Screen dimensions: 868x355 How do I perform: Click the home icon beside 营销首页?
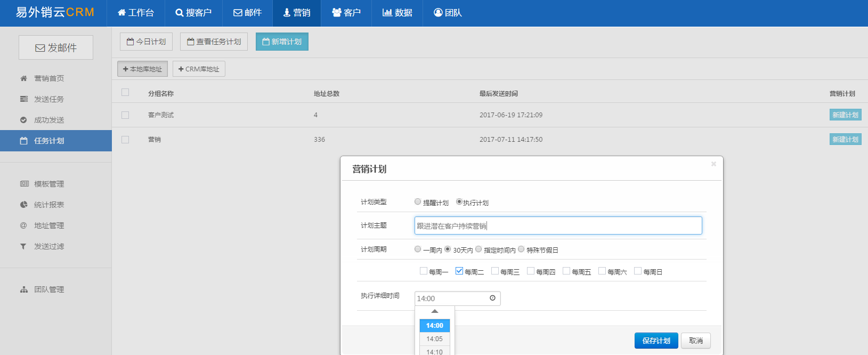point(23,78)
